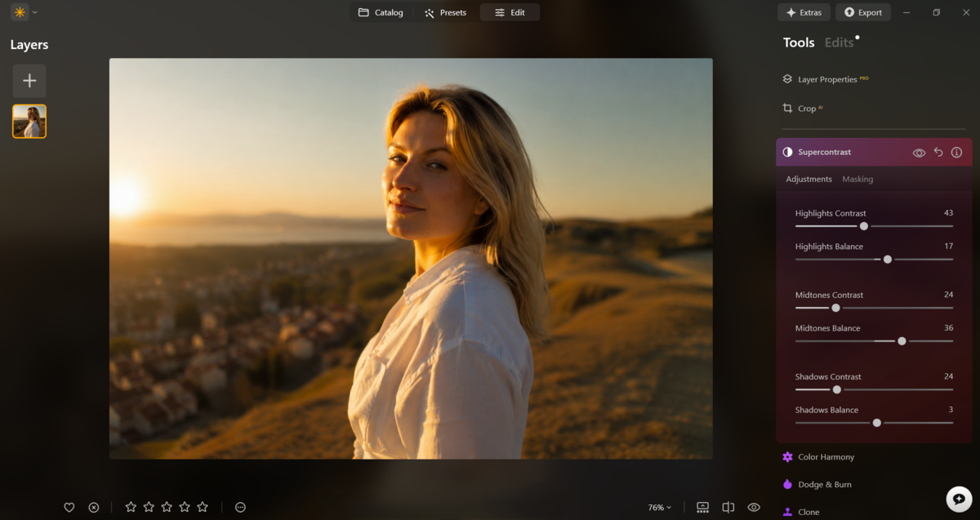Click the filmstrip toggle icon
This screenshot has height=520, width=980.
(x=702, y=507)
